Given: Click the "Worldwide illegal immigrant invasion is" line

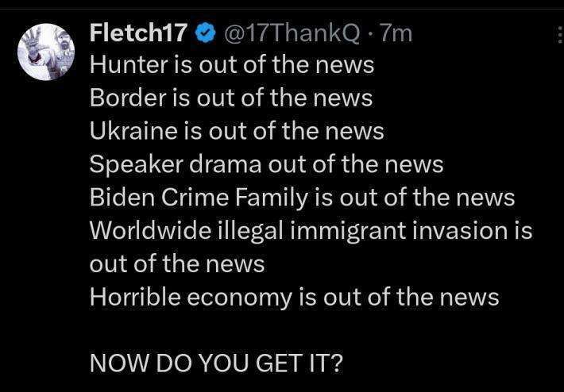Looking at the screenshot, I should point(310,230).
